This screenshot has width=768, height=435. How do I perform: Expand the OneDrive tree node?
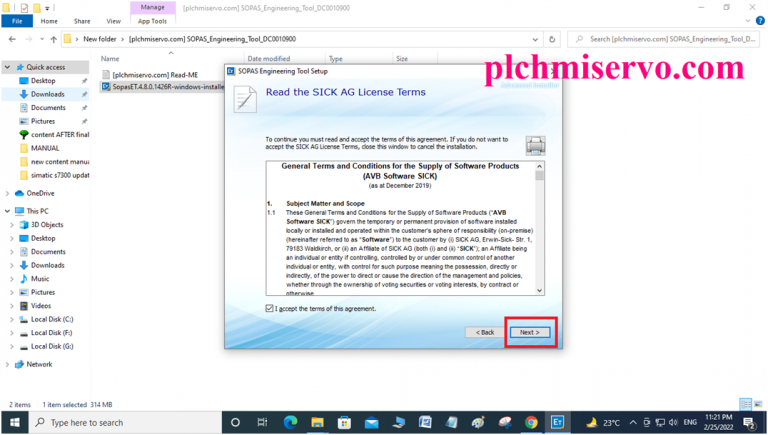click(x=7, y=193)
